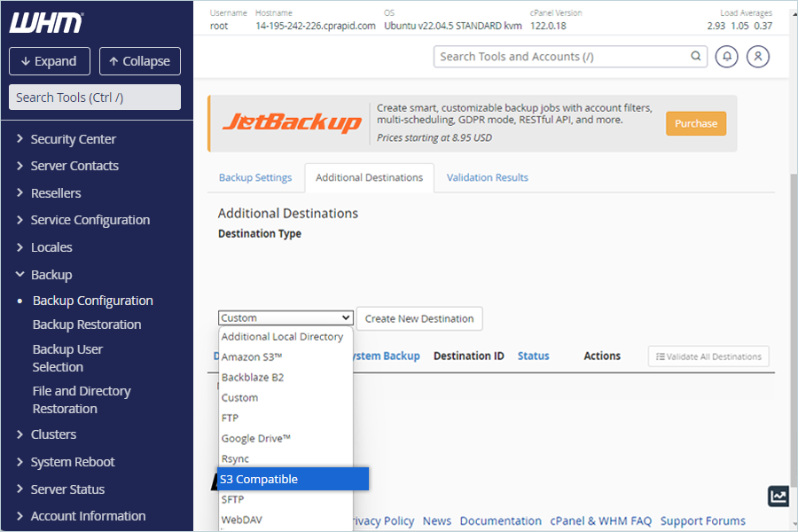The height and width of the screenshot is (532, 798).
Task: Open the Support Forums link
Action: pos(703,520)
